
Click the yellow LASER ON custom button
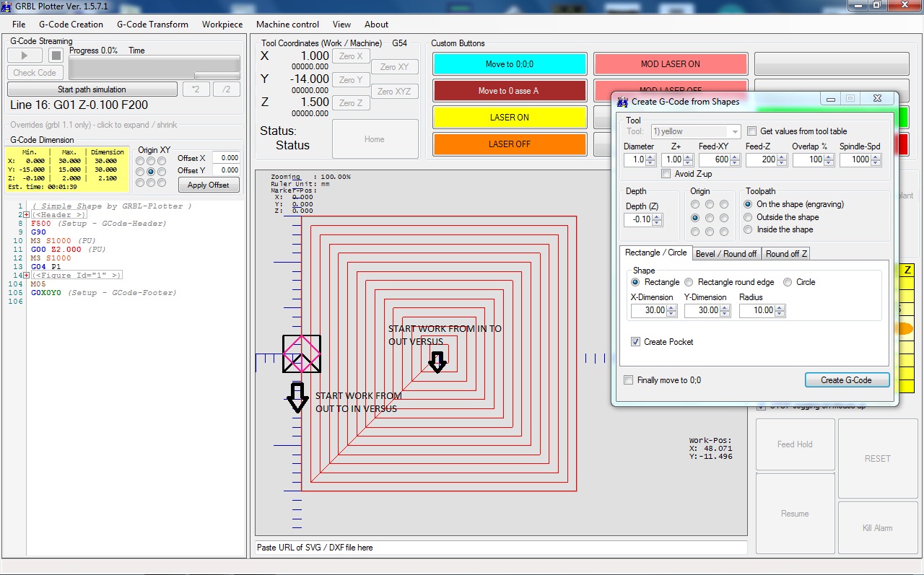coord(509,118)
